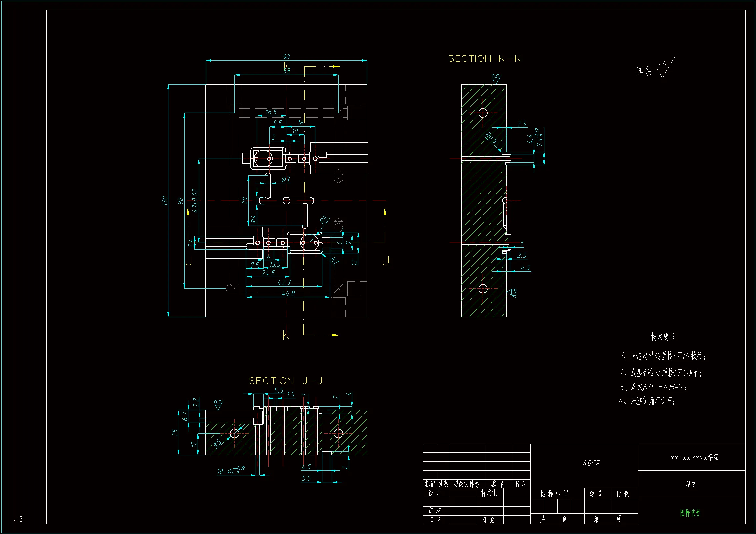Select the xxxxxxxxx学院 title cell
756x534 pixels.
pyautogui.click(x=694, y=457)
